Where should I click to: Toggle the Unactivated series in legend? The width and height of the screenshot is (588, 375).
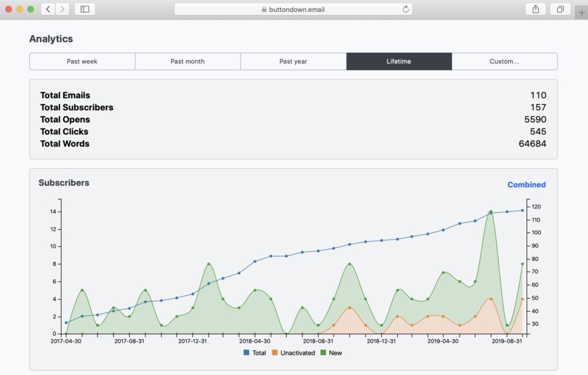tap(293, 353)
